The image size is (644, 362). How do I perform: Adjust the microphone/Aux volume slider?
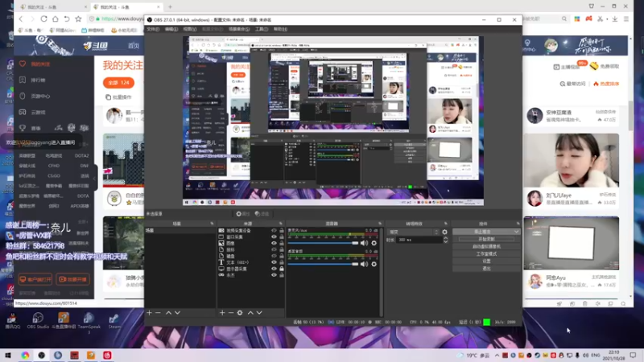click(323, 243)
